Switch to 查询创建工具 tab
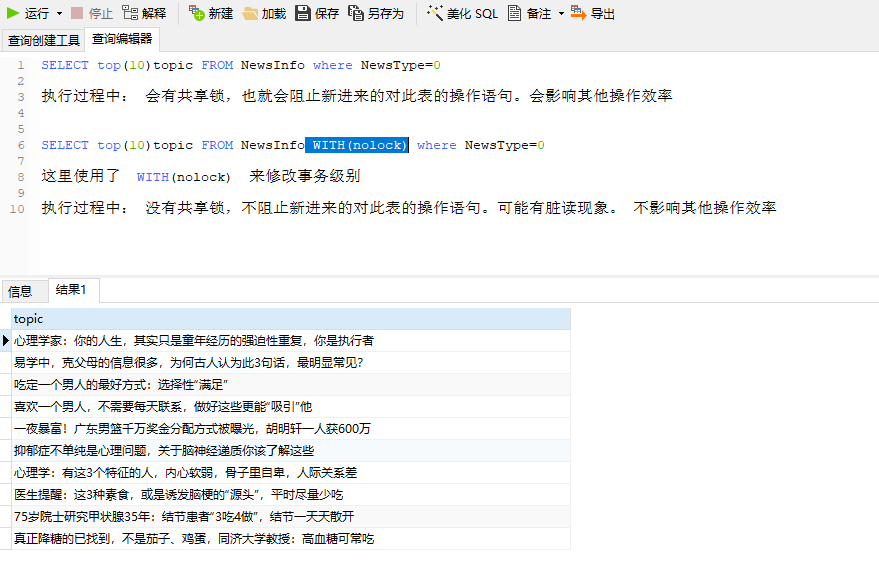 coord(43,40)
